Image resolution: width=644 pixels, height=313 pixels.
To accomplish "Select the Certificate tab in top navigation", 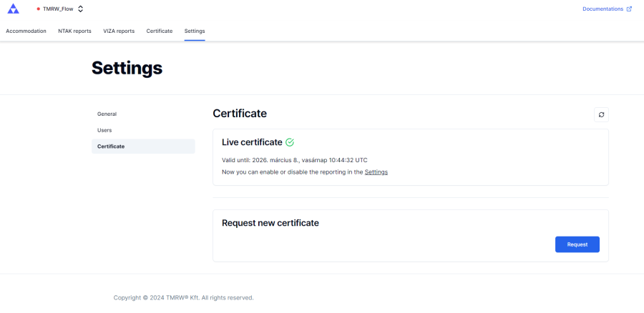I will tap(160, 31).
